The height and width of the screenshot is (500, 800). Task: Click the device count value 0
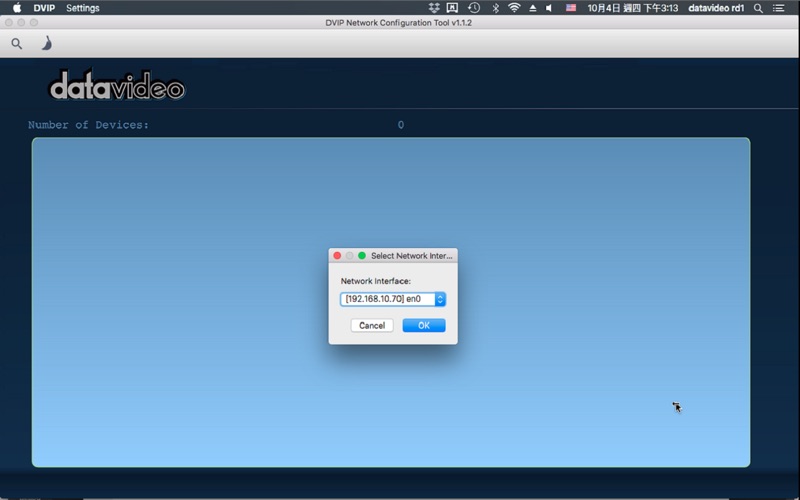(401, 125)
